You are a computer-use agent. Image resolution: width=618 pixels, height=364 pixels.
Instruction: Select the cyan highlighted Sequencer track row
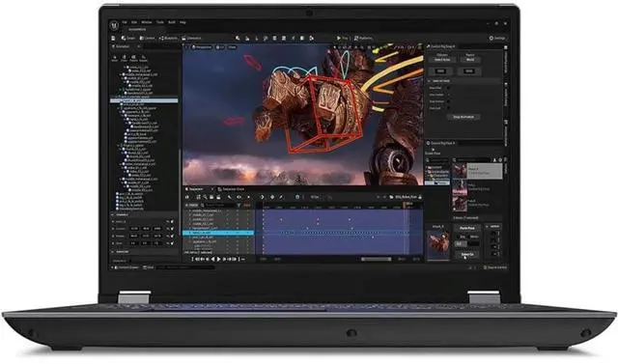coord(218,233)
